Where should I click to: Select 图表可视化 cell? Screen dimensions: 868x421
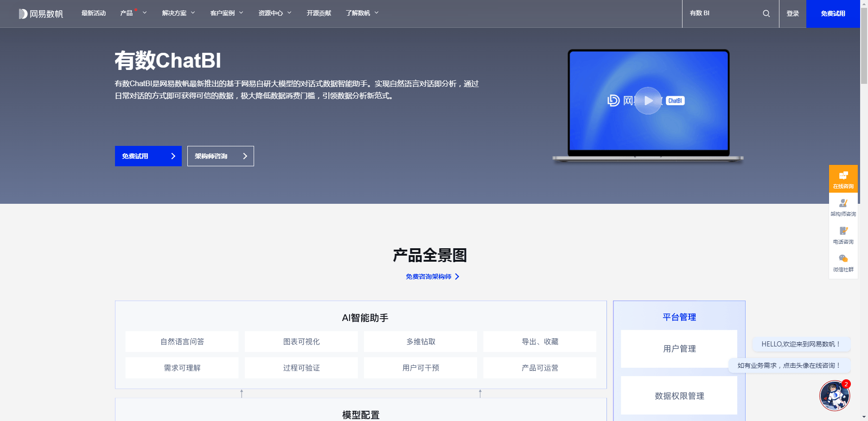click(x=301, y=341)
